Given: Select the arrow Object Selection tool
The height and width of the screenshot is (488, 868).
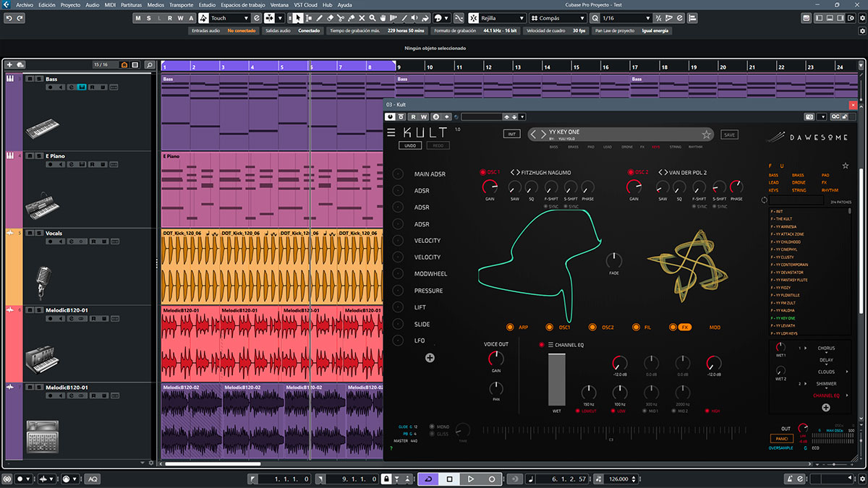Looking at the screenshot, I should [298, 17].
